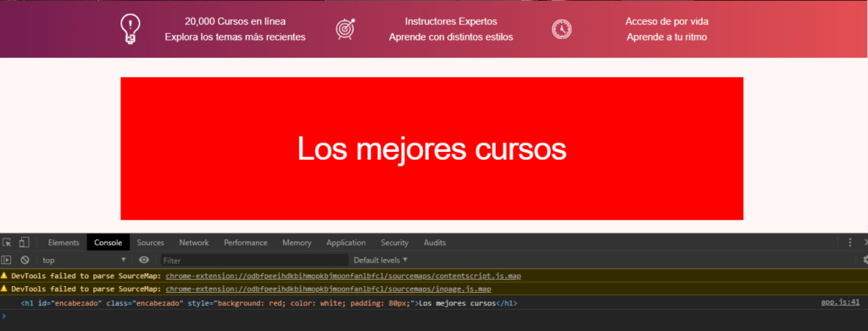868x331 pixels.
Task: Go to the Network tab
Action: [194, 242]
